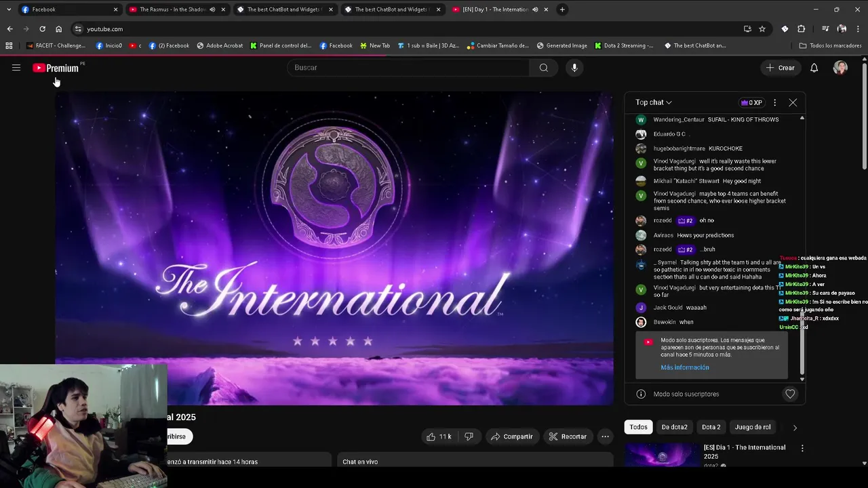
Task: Open more video actions ellipsis
Action: (605, 436)
